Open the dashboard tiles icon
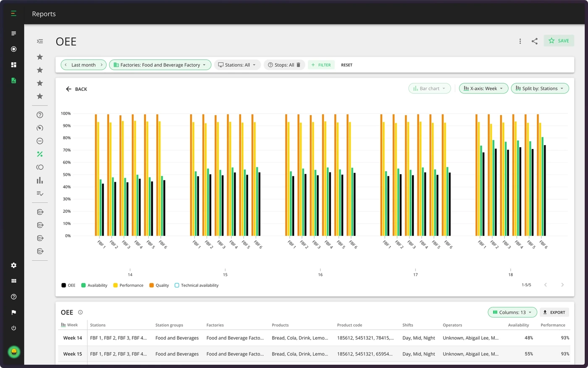The width and height of the screenshot is (588, 368). pos(13,65)
